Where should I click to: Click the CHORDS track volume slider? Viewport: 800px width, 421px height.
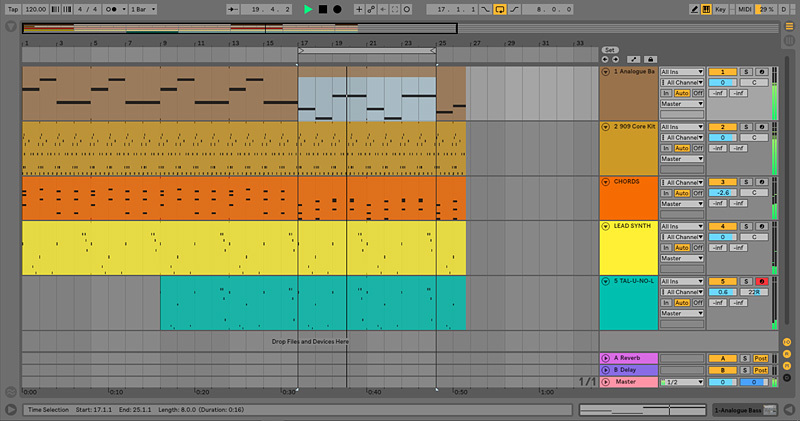point(722,192)
